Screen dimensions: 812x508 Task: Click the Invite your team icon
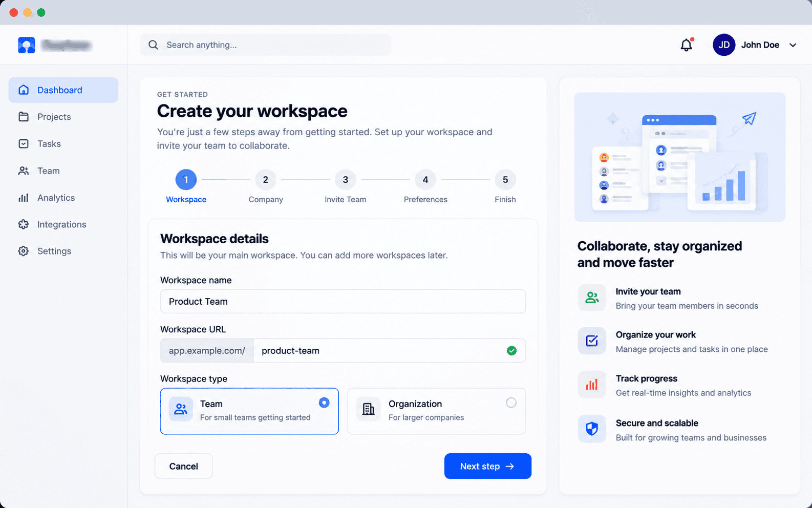click(592, 298)
